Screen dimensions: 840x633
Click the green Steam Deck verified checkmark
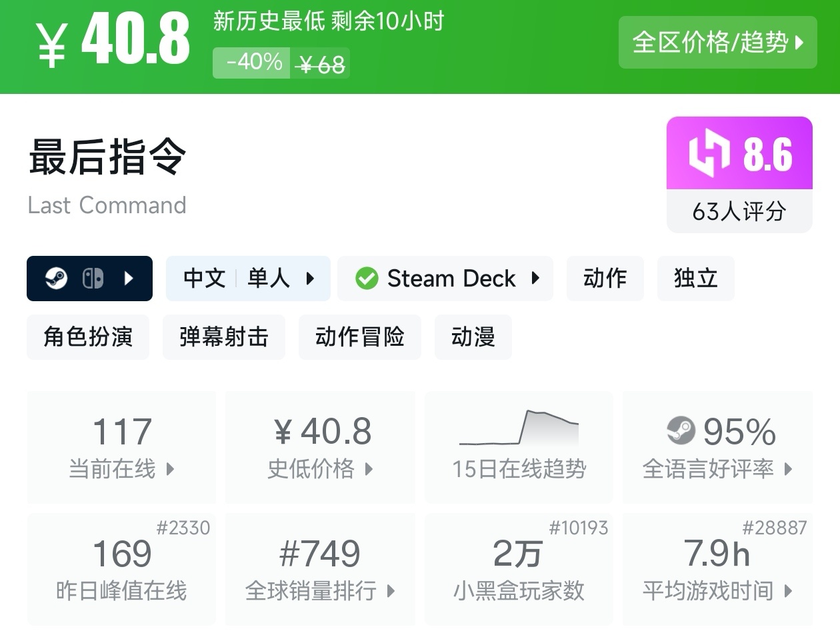(x=367, y=279)
